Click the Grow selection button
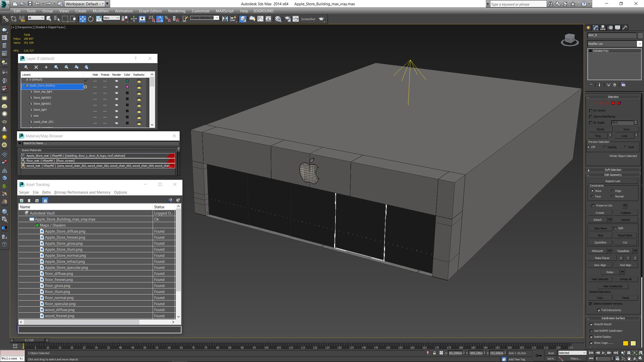 tap(626, 129)
